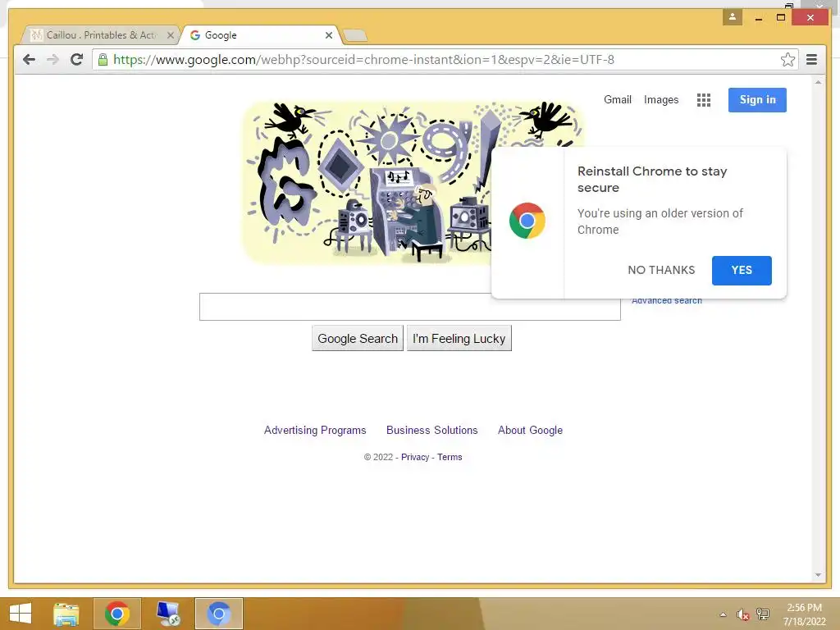Open the Windows Start button
840x630 pixels.
click(21, 614)
